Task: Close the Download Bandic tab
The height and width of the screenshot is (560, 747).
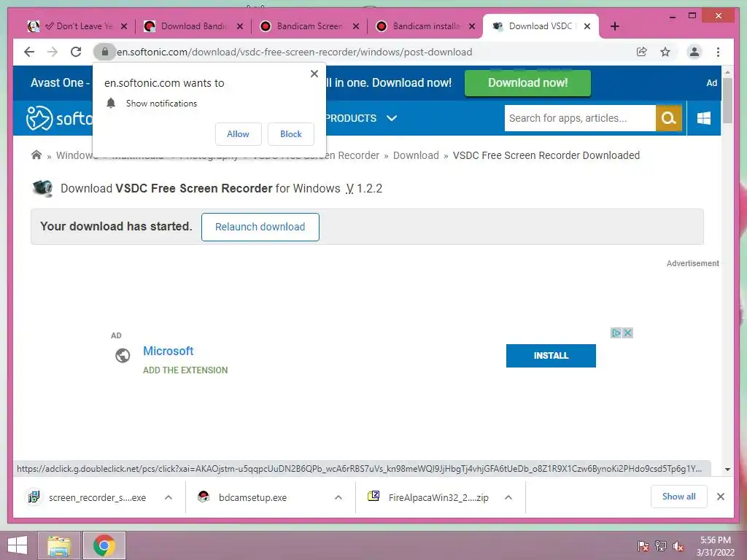Action: pos(240,26)
